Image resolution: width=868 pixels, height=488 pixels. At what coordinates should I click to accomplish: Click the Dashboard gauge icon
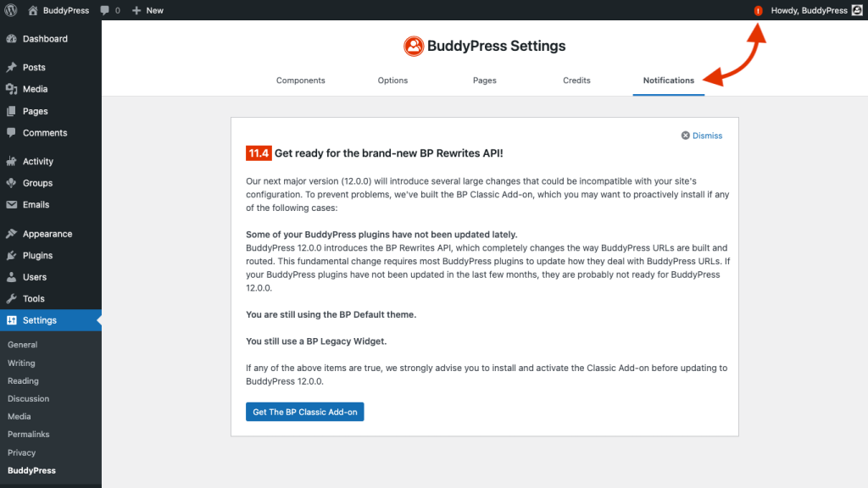(12, 39)
